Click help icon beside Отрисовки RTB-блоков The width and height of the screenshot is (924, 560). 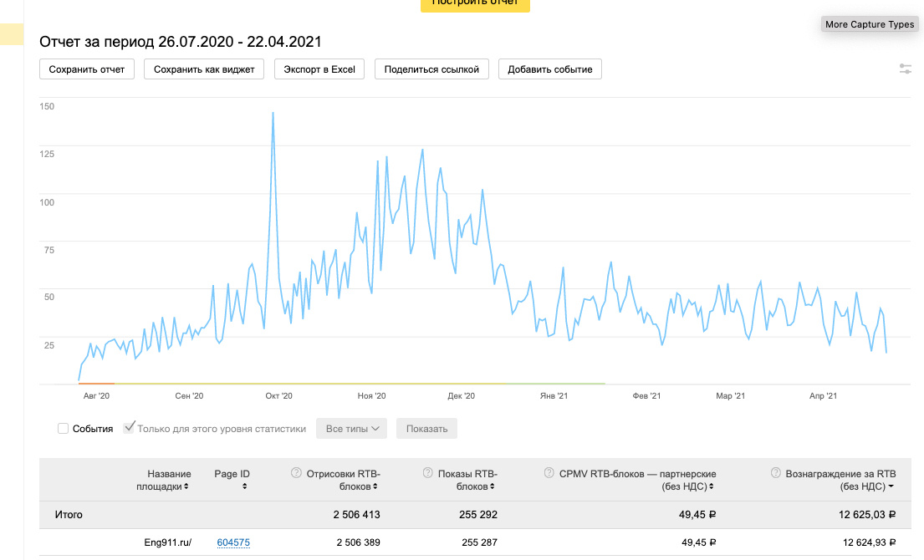click(296, 473)
